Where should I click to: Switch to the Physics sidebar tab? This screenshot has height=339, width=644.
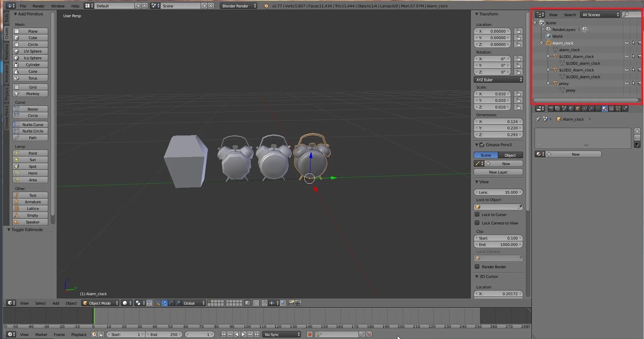(x=6, y=94)
